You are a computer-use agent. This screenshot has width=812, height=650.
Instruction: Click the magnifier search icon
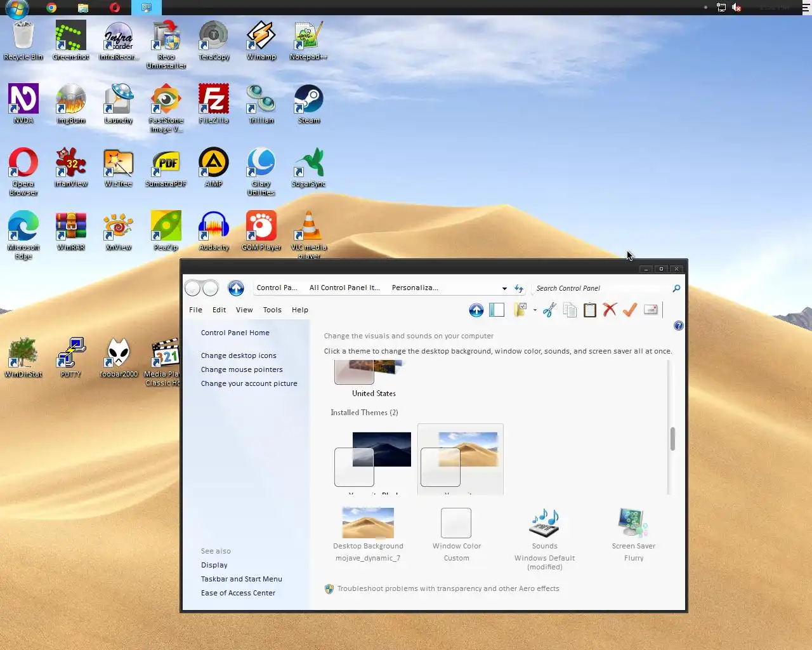click(x=676, y=288)
